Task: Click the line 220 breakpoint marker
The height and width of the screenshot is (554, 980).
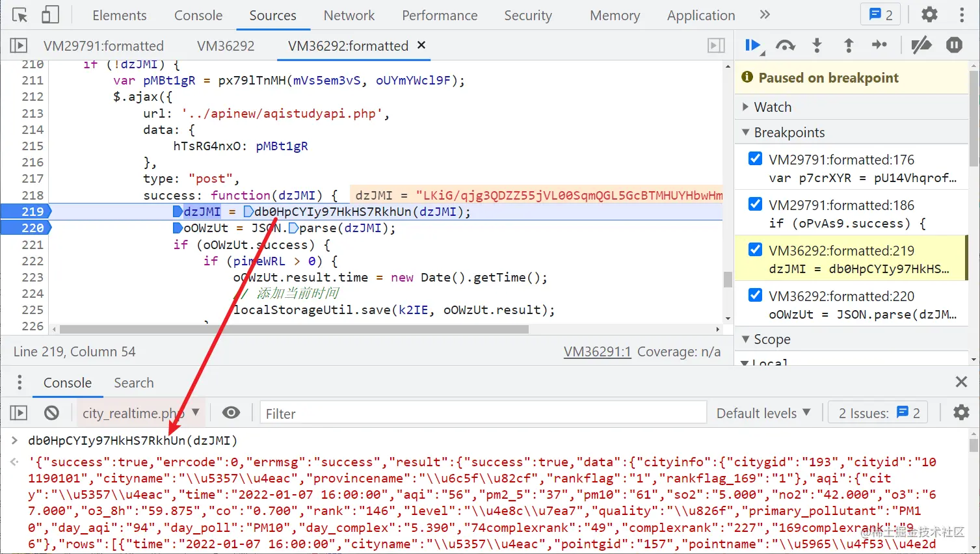Action: [26, 228]
